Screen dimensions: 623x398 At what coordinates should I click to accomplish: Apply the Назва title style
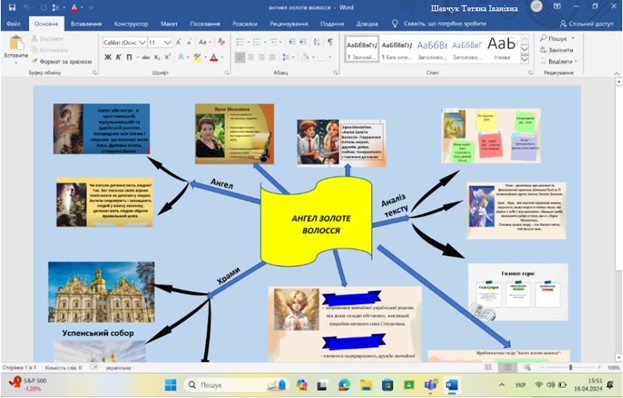tap(502, 49)
